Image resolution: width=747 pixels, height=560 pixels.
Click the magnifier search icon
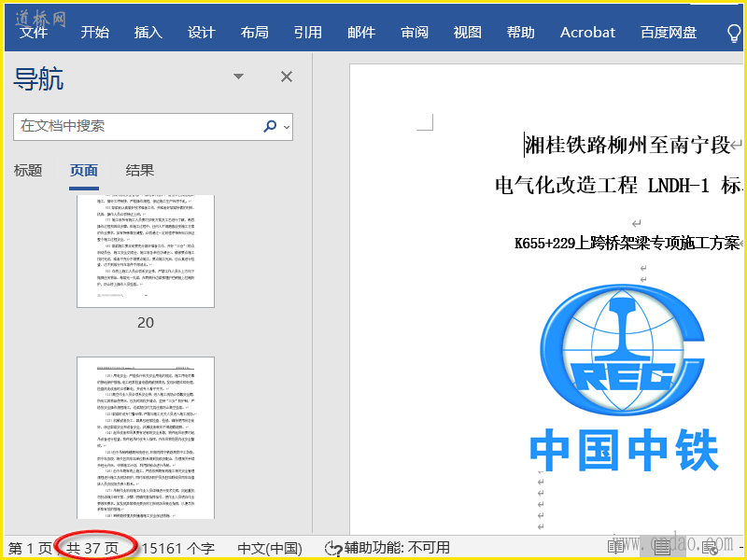pyautogui.click(x=270, y=126)
